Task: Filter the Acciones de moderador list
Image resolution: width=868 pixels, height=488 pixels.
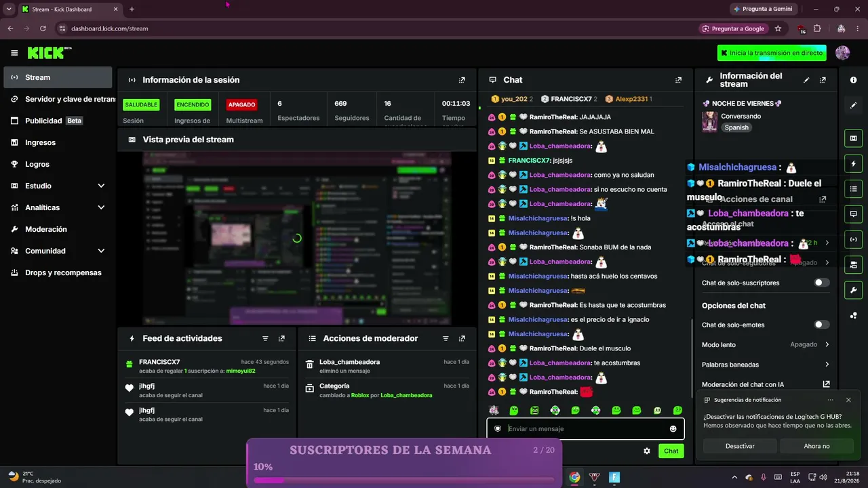Action: [446, 338]
